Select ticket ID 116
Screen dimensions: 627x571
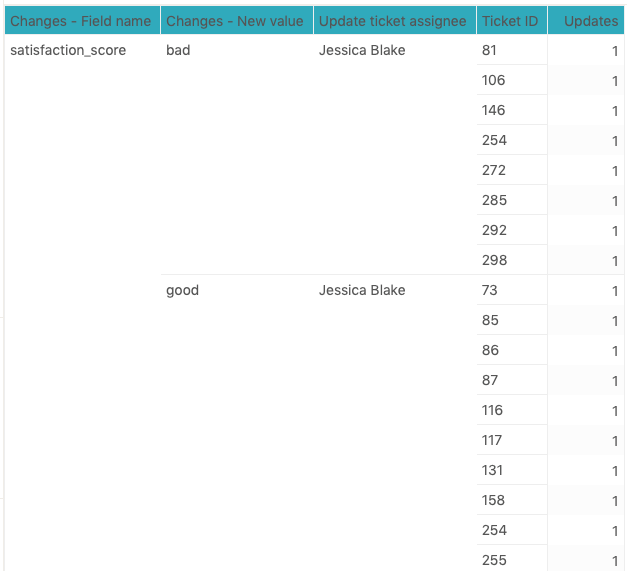492,410
